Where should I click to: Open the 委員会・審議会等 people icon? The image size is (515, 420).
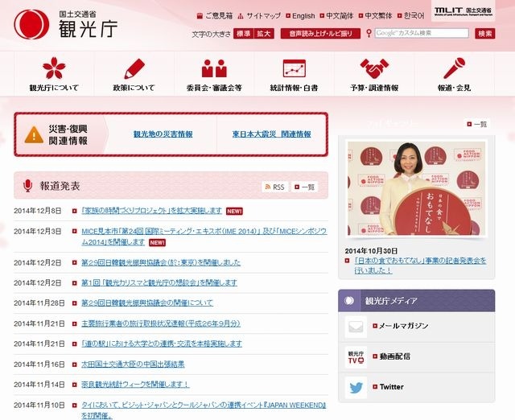tap(214, 68)
